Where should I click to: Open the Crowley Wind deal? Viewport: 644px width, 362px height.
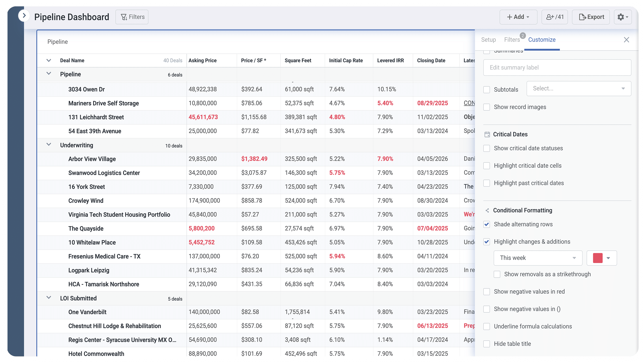click(86, 201)
